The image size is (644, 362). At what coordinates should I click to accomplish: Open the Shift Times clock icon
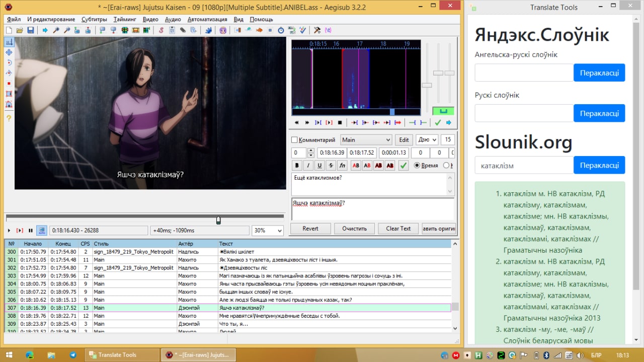pos(281,30)
